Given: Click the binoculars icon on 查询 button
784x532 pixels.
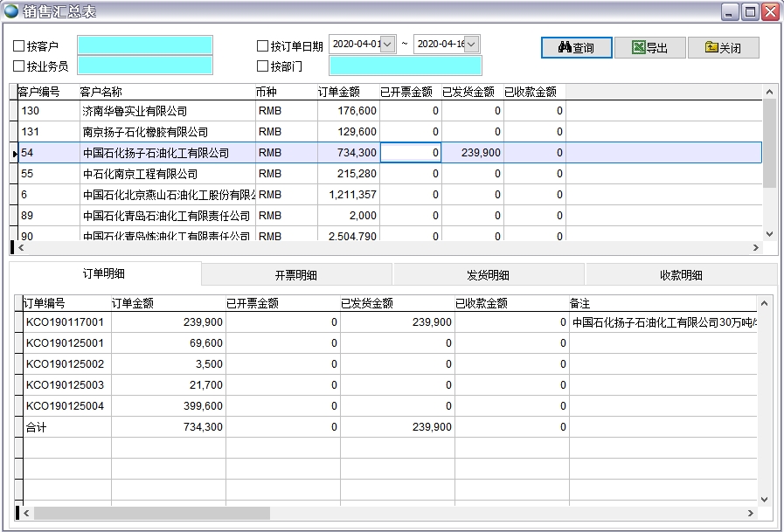Looking at the screenshot, I should tap(565, 48).
